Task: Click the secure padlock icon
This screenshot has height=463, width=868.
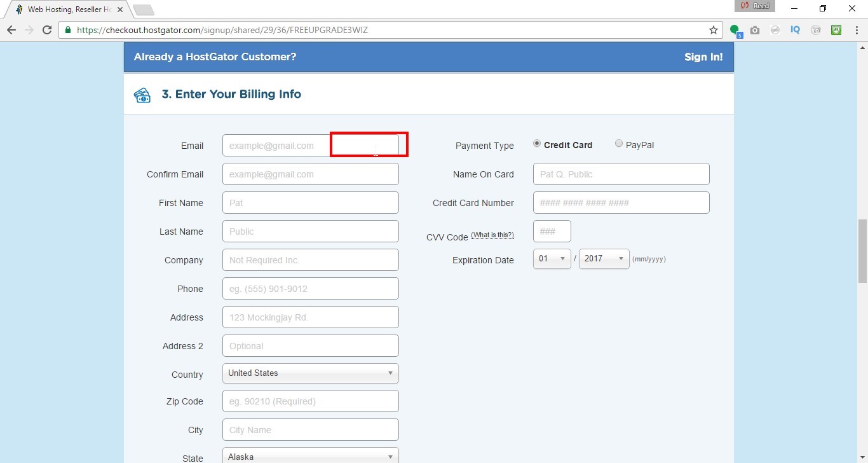Action: (x=68, y=30)
